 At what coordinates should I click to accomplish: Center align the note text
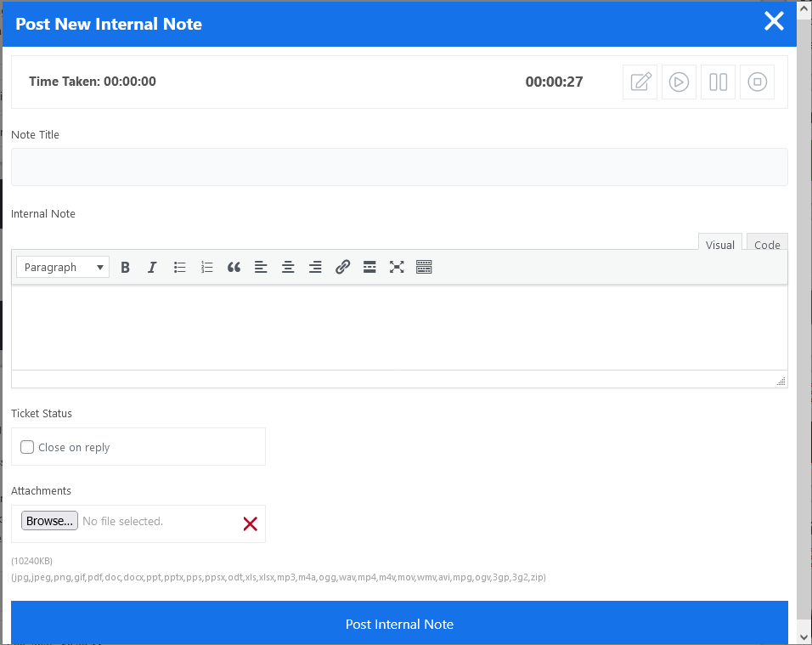point(288,267)
